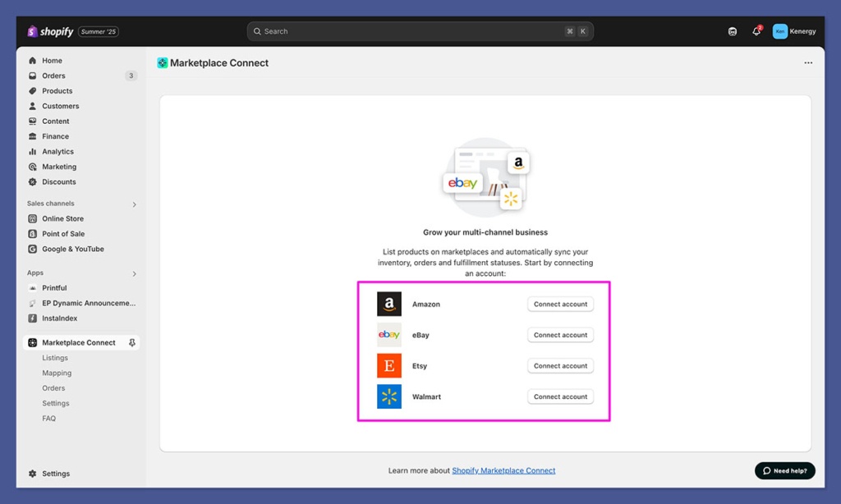Click the Walmart logo icon

389,396
